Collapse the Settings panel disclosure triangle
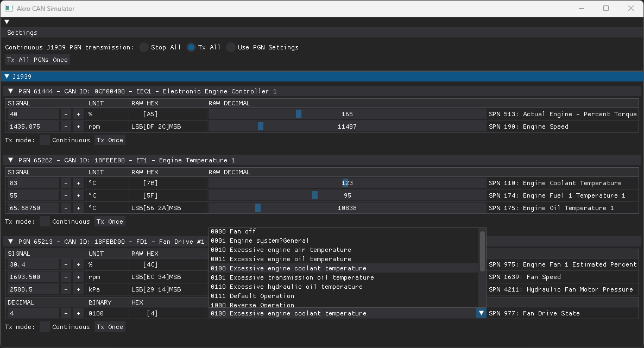 (x=7, y=22)
